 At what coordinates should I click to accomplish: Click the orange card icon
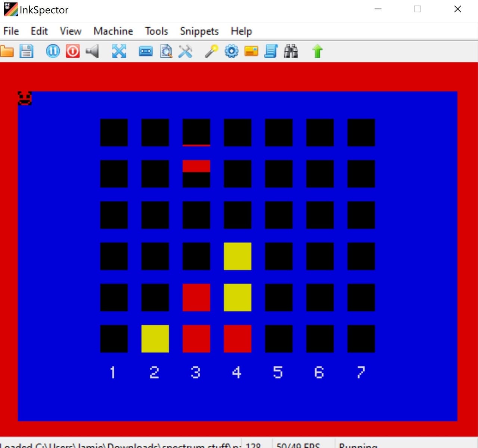click(251, 51)
